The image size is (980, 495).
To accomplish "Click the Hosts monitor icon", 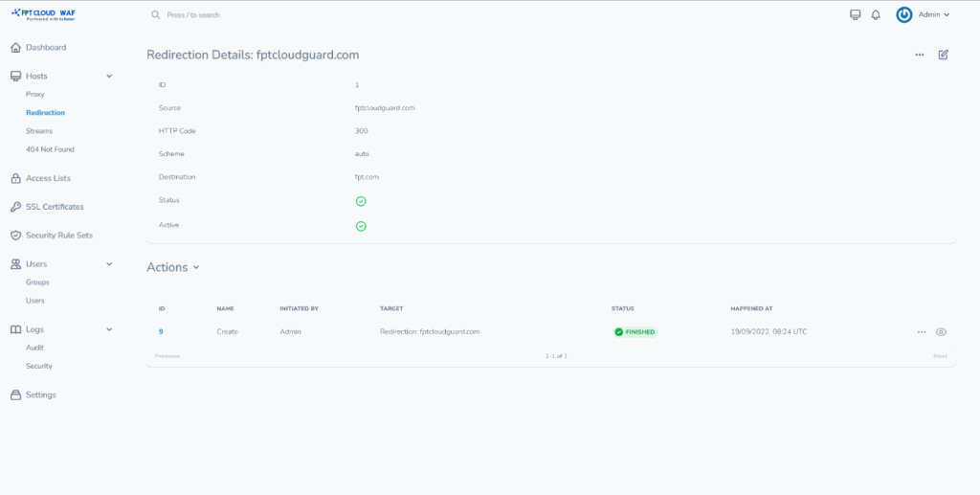I will pyautogui.click(x=16, y=77).
